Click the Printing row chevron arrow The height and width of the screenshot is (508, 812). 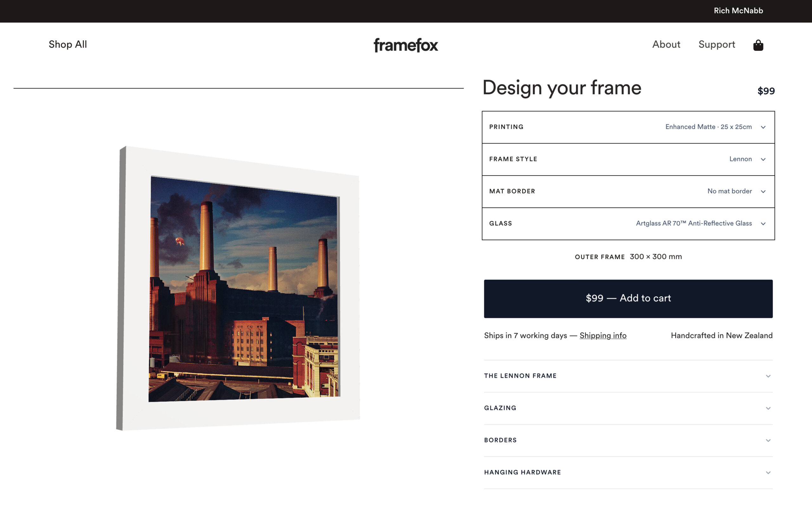(763, 127)
